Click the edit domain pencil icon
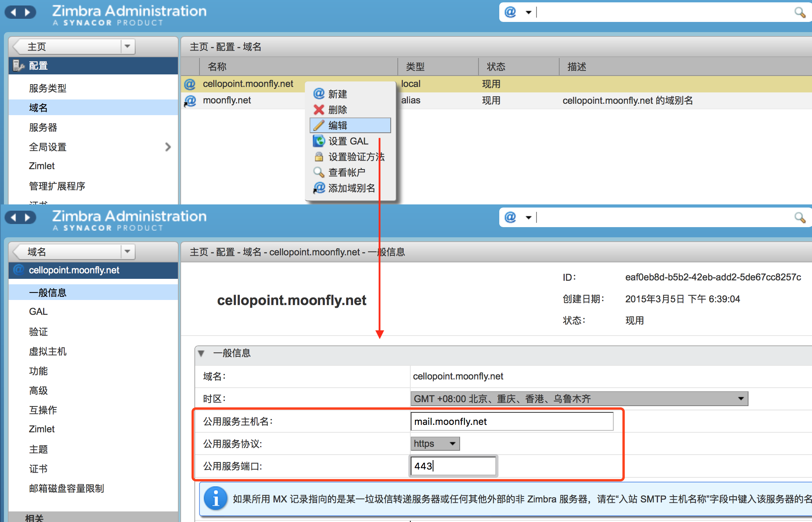This screenshot has width=812, height=522. coord(317,124)
